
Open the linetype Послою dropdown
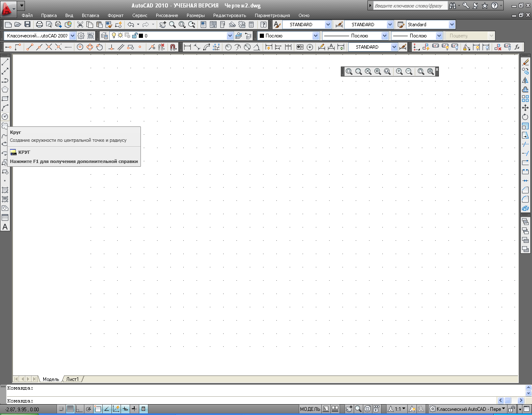click(x=384, y=36)
